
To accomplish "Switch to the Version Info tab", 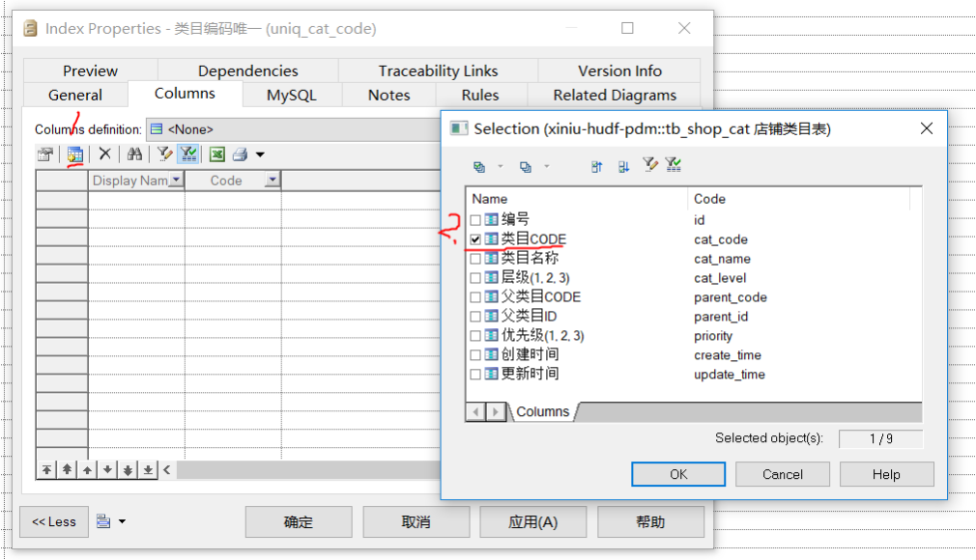I will (x=619, y=70).
